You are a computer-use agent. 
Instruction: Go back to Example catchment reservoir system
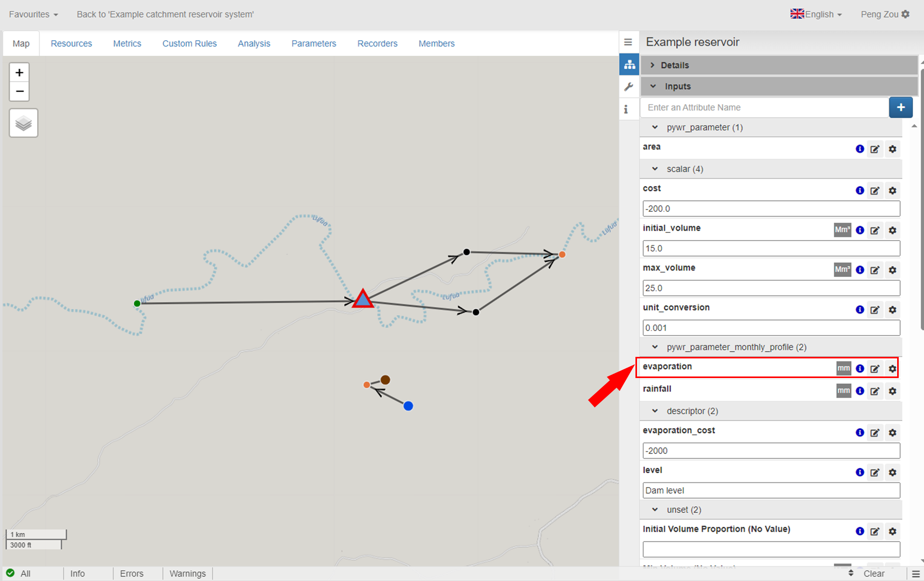pos(165,14)
